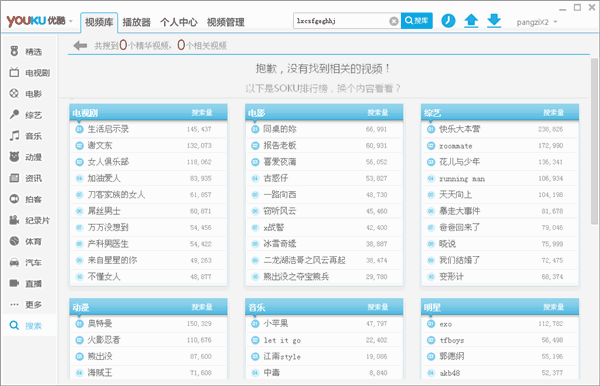Open the 来自星星的你 entry
The height and width of the screenshot is (386, 600).
112,260
